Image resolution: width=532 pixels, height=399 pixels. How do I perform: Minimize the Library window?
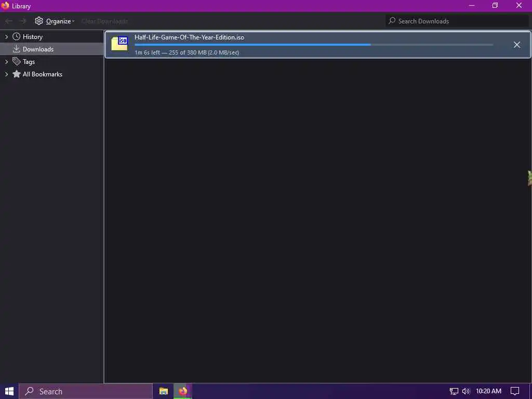472,5
